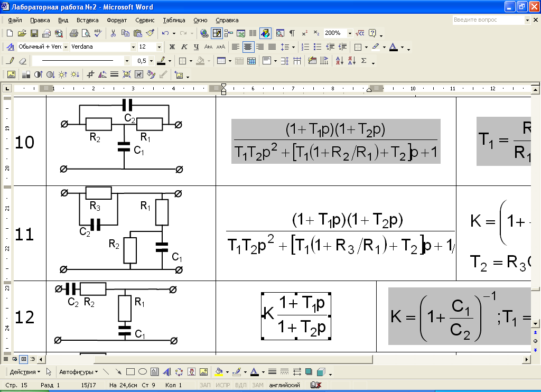Select the K(1+T1p)/(1+T2p) formula object
Screen dimensions: 541x392
click(x=296, y=316)
